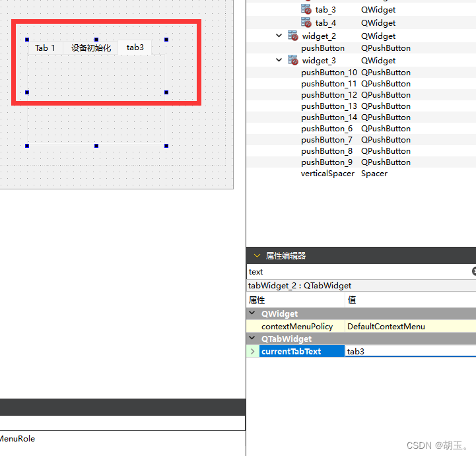Expand the currentTabText property
Image resolution: width=476 pixels, height=456 pixels.
[253, 351]
